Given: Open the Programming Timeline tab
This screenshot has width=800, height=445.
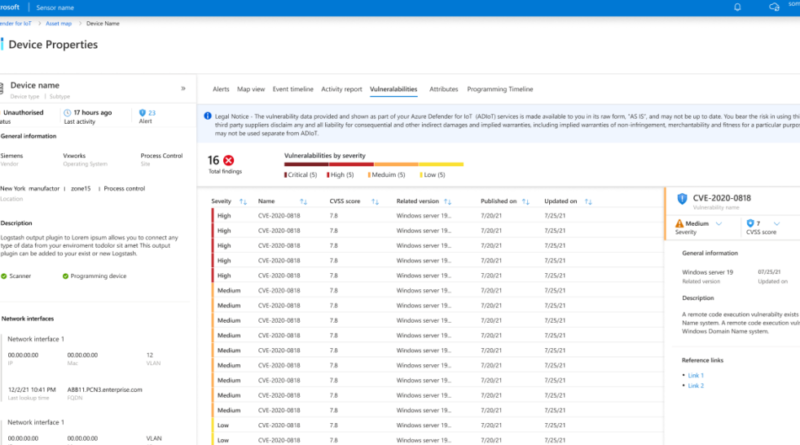Looking at the screenshot, I should tap(500, 89).
